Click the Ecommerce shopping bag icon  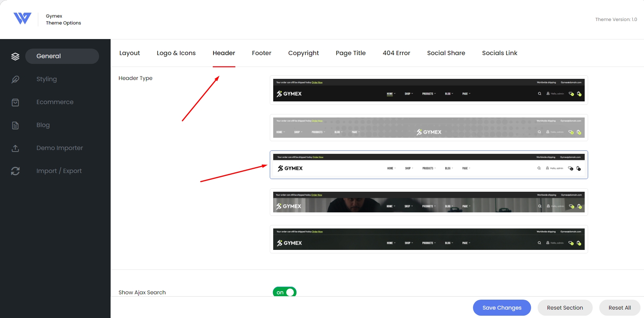tap(15, 102)
